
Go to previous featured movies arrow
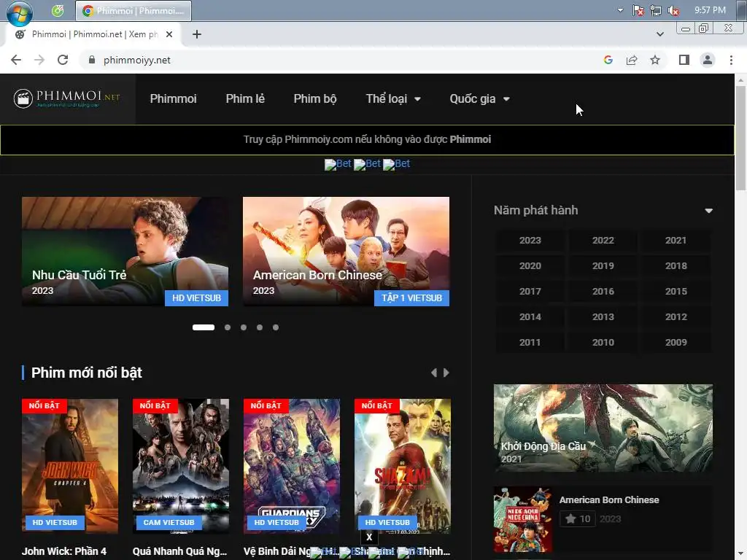point(433,373)
